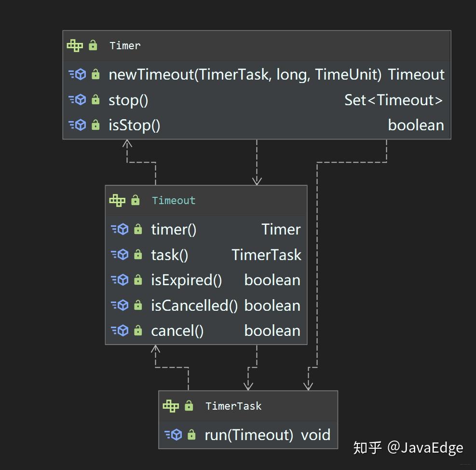Select the TimerTask node header

[x=233, y=406]
